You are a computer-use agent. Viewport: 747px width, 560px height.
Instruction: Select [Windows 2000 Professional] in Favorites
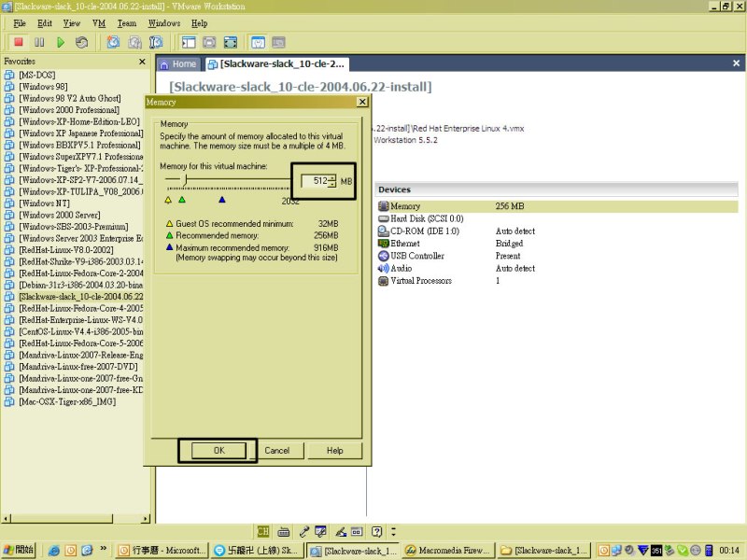(69, 110)
